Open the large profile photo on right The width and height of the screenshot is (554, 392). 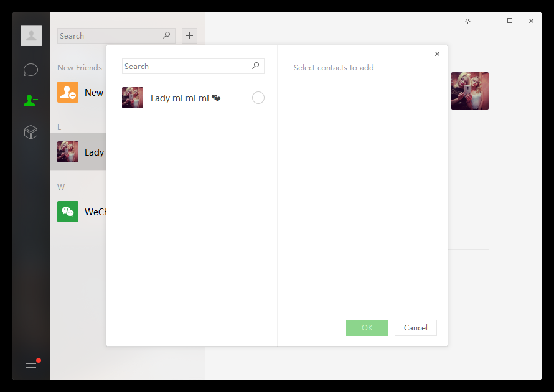click(x=470, y=91)
